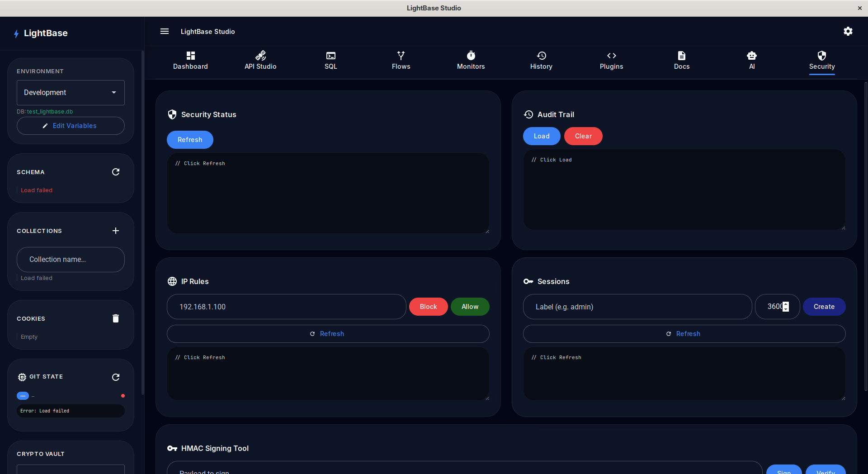Clear the Audit Trail
This screenshot has height=474, width=868.
point(583,136)
